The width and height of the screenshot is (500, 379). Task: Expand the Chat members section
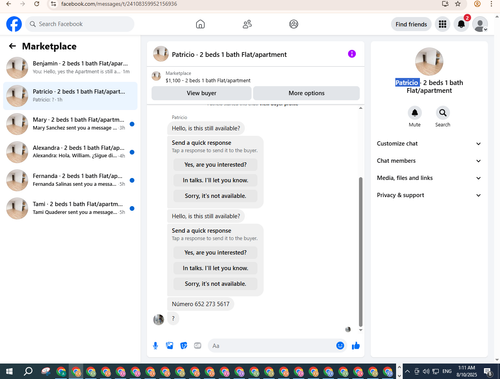click(429, 161)
